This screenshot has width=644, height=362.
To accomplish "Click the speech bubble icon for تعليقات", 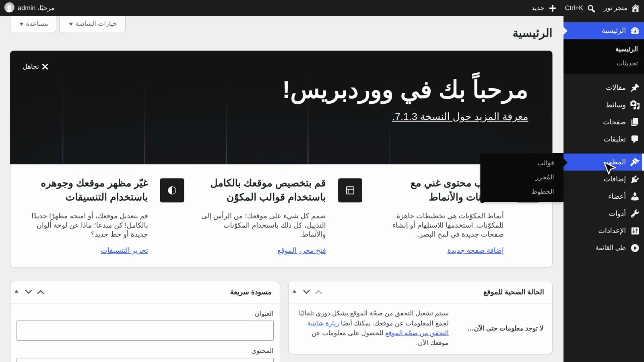I will click(635, 139).
